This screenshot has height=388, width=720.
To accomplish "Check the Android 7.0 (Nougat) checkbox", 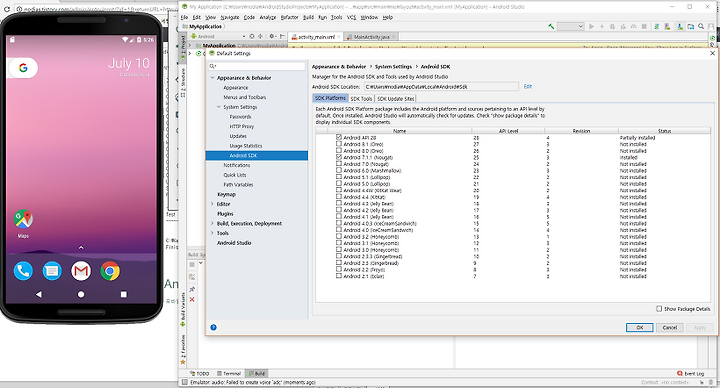I will [339, 163].
